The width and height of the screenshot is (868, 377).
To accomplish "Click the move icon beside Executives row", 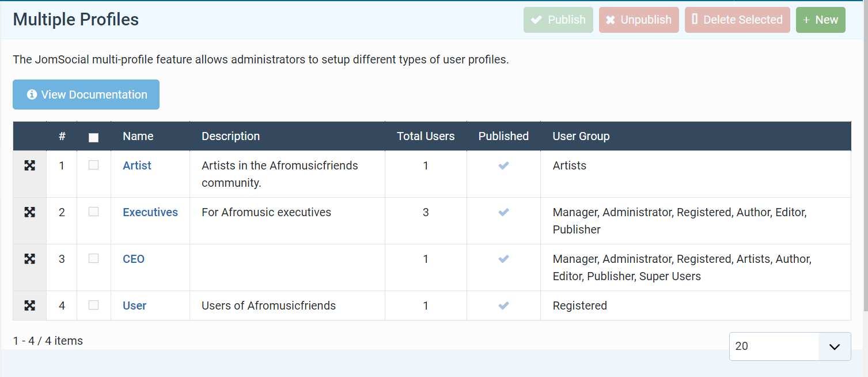I will pos(29,212).
